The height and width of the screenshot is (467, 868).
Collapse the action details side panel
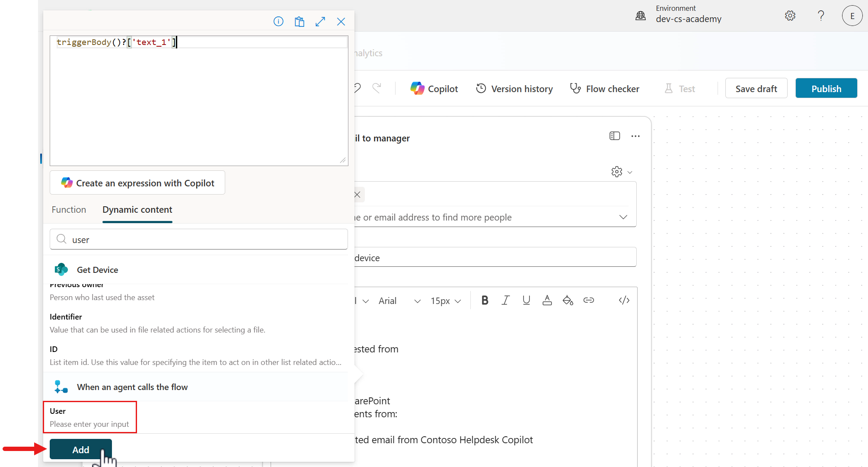point(614,136)
